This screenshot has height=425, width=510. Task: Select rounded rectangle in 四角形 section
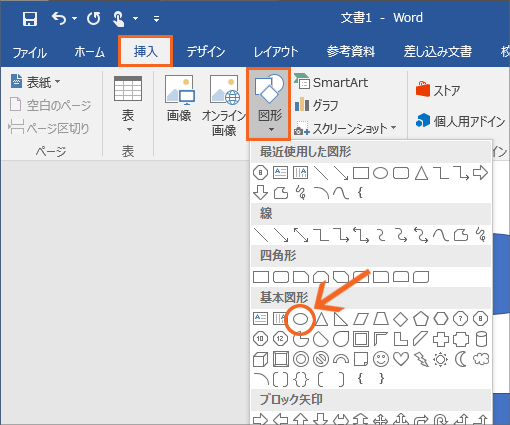tap(281, 277)
